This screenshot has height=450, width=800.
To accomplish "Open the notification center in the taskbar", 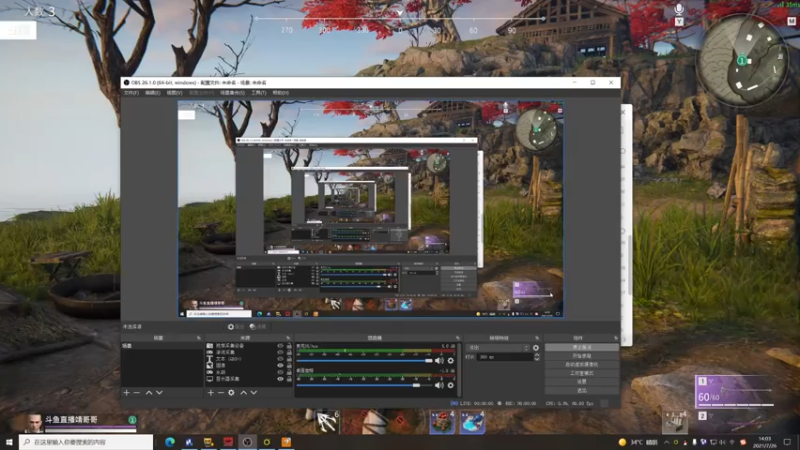I will [787, 442].
